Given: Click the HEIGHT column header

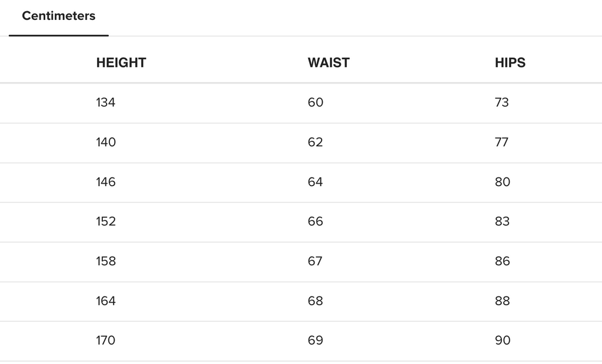Looking at the screenshot, I should tap(121, 63).
